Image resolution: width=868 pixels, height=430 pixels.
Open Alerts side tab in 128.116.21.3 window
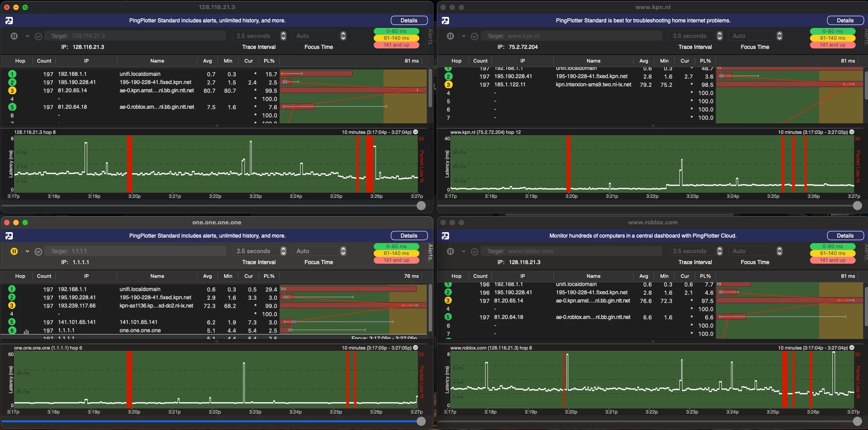(430, 37)
